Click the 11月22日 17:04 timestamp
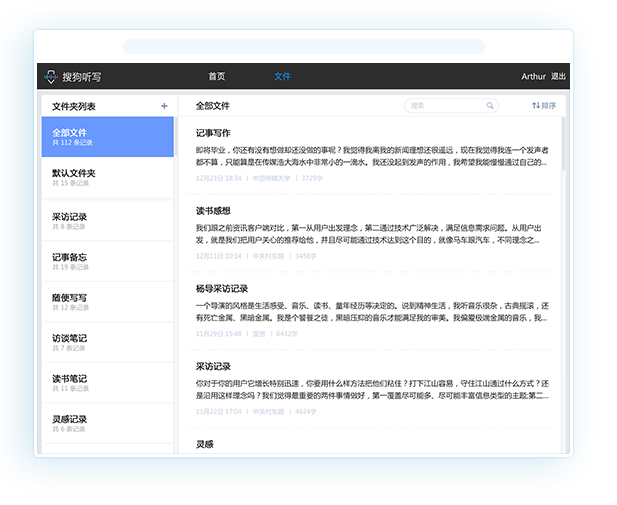Image resolution: width=617 pixels, height=505 pixels. coord(218,412)
